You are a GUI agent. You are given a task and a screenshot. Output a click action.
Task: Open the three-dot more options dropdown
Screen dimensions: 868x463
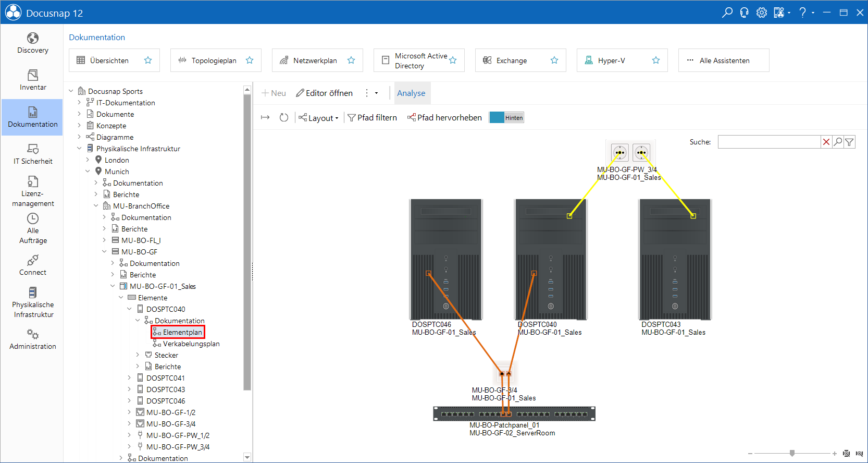click(371, 93)
